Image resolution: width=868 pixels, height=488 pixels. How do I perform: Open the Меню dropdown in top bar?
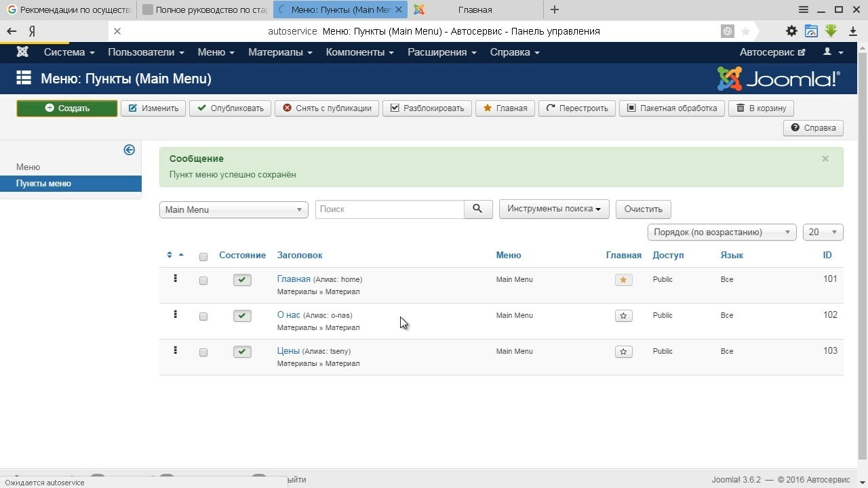point(216,52)
